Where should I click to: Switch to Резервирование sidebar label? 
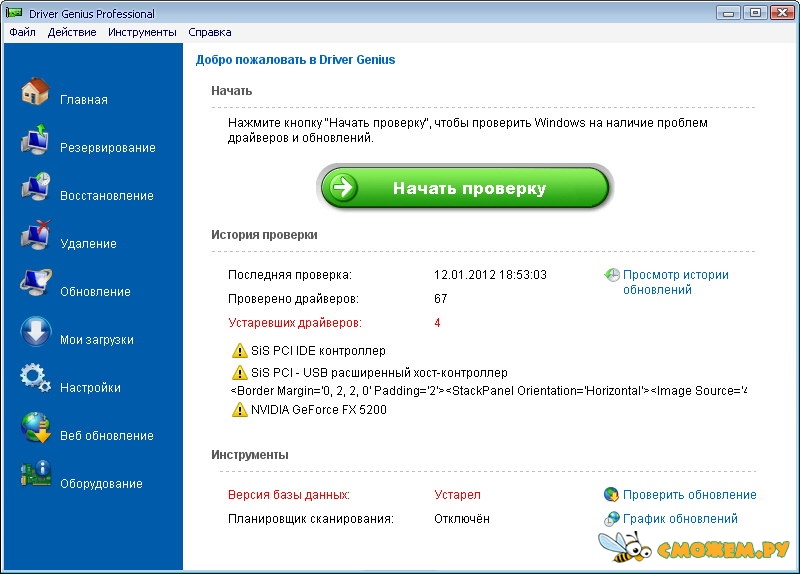pyautogui.click(x=108, y=147)
